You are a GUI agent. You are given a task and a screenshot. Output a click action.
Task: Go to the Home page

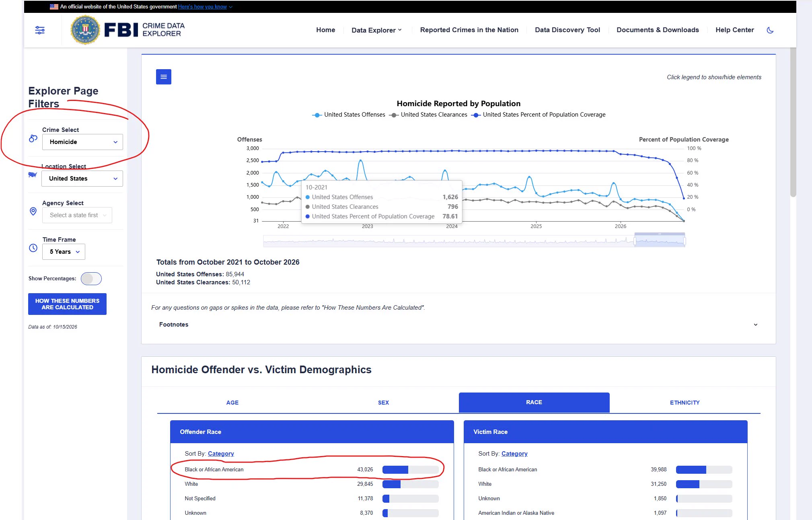326,30
